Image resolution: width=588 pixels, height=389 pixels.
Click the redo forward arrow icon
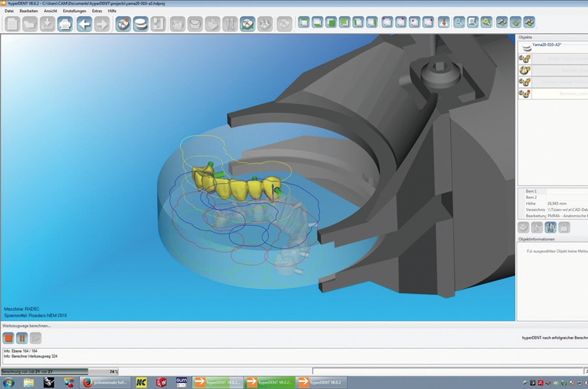102,24
